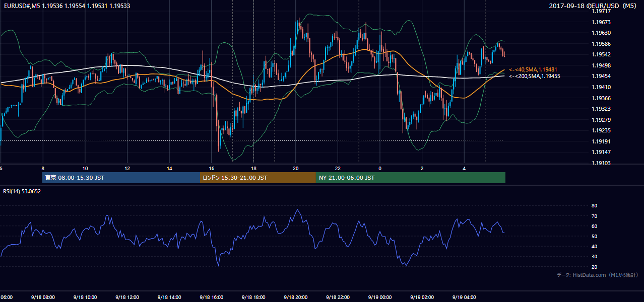Click price axis label 1.19498
The image size is (644, 302).
coord(601,65)
